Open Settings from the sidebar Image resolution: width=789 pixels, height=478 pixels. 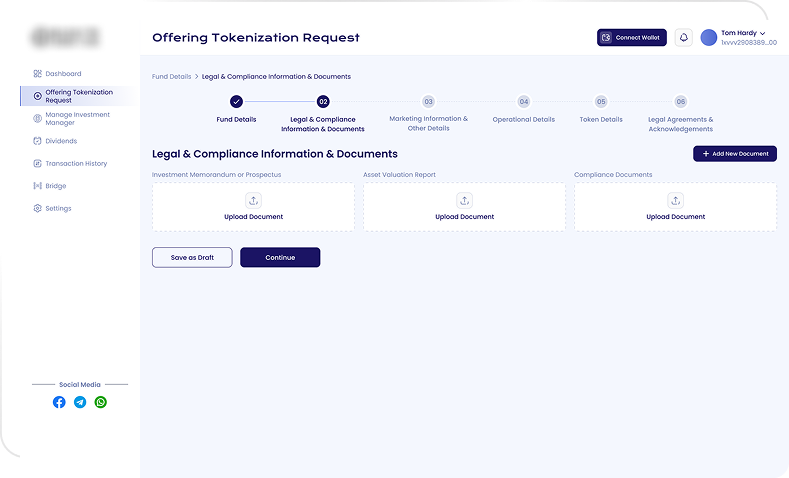point(58,209)
